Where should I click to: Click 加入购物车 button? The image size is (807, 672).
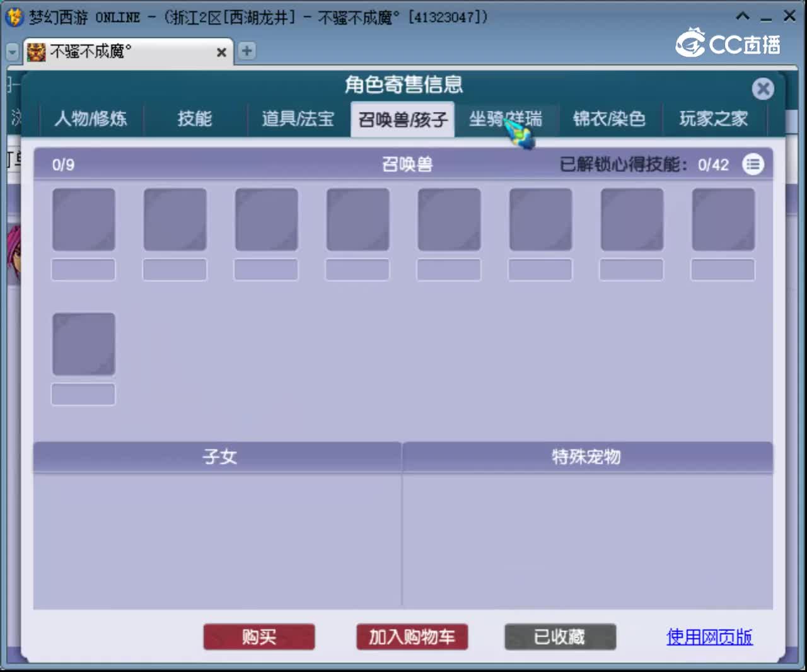(x=412, y=637)
